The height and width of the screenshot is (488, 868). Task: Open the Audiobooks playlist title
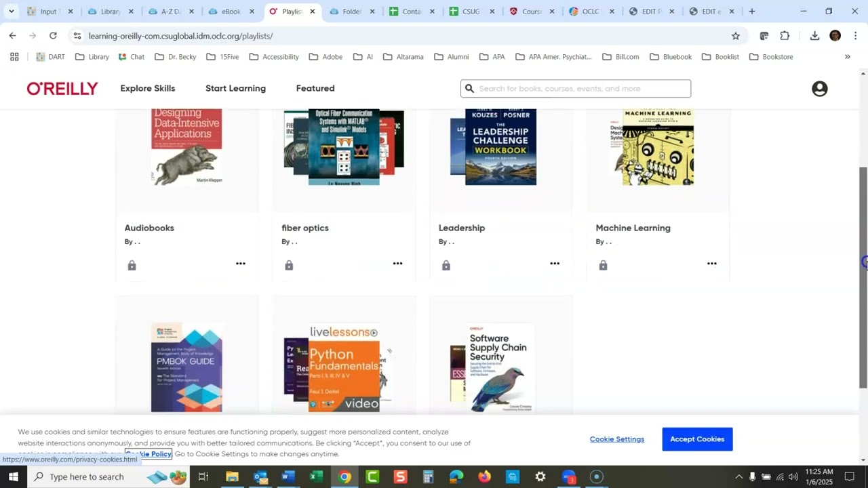click(x=149, y=228)
